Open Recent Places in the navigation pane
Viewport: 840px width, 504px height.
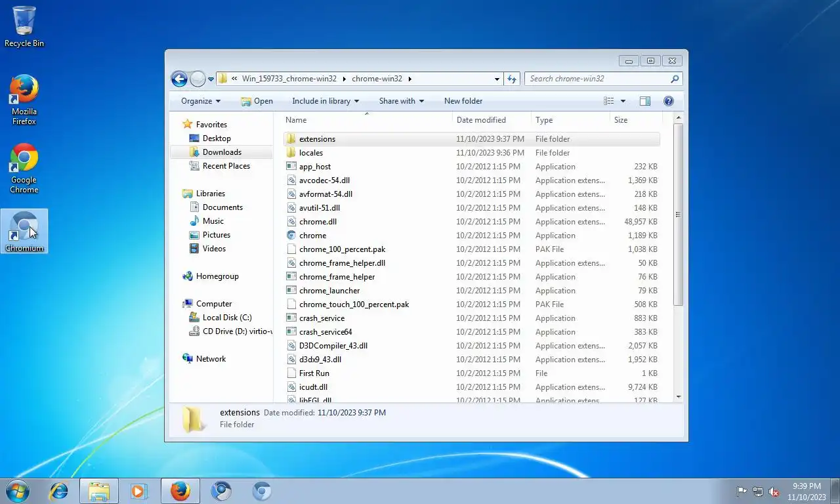[x=226, y=166]
